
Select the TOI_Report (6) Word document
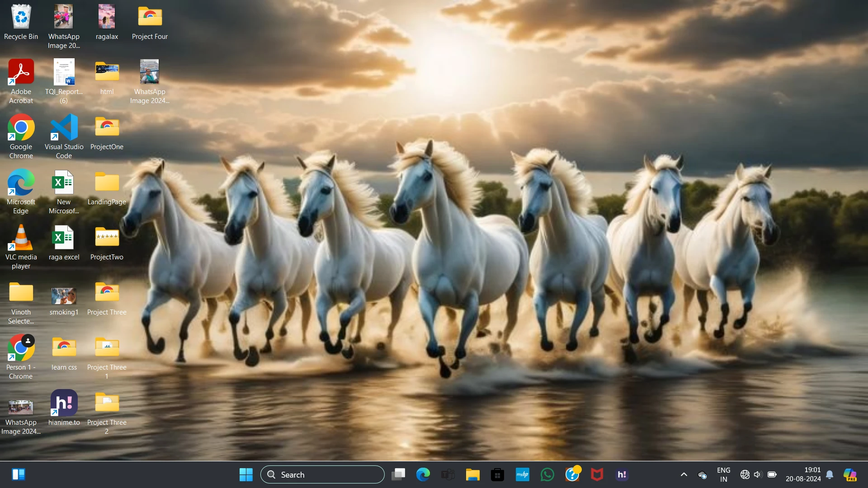(64, 81)
